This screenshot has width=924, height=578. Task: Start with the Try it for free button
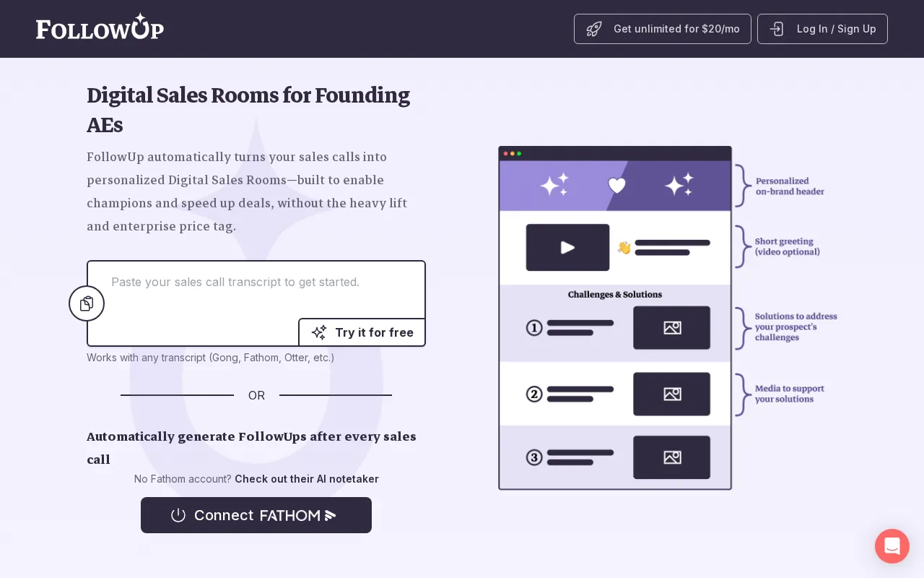point(362,332)
